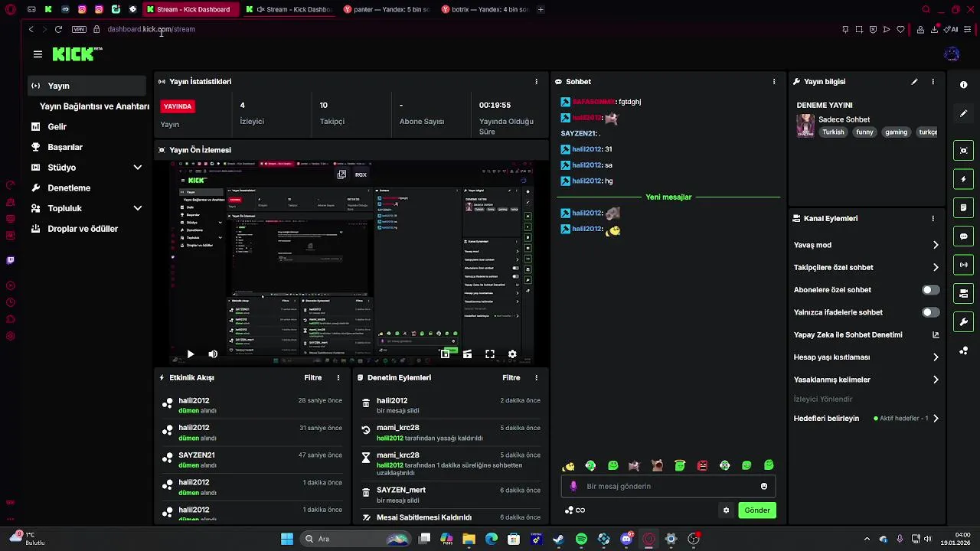
Task: Toggle the channel actions widget in the right rail
Action: click(964, 293)
